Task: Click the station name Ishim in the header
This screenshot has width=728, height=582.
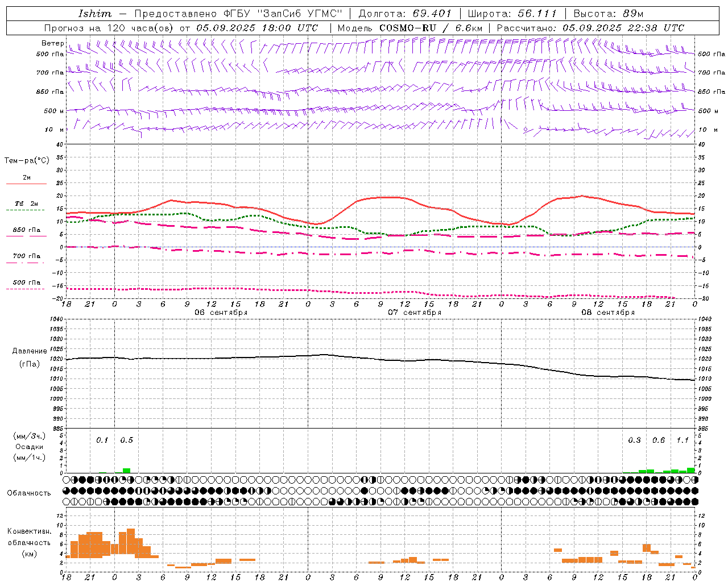Action: tap(95, 14)
